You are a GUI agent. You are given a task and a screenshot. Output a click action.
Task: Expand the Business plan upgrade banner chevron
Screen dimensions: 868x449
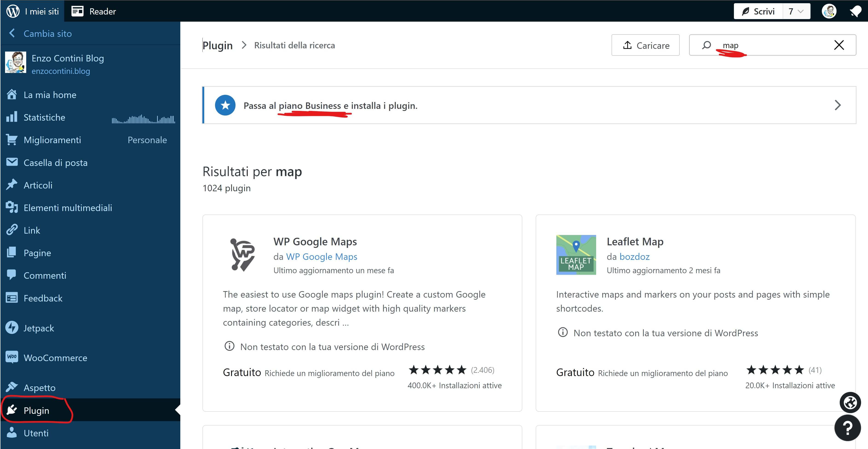point(838,105)
